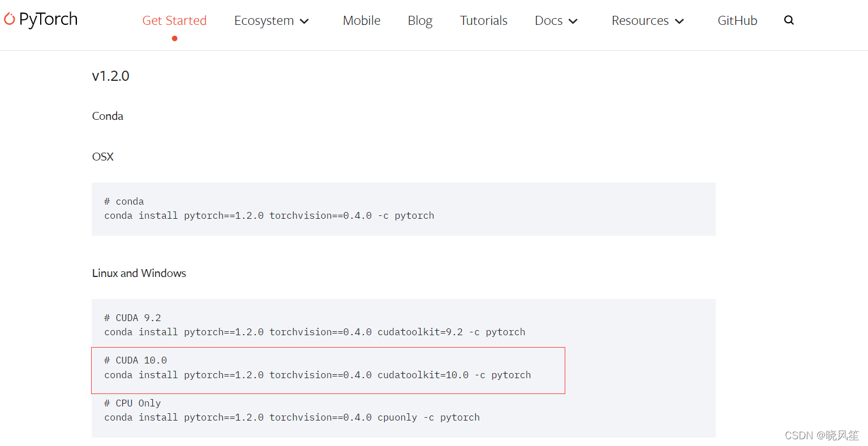Image resolution: width=868 pixels, height=446 pixels.
Task: Click the cudatoolkit=9.2 install command
Action: [x=315, y=332]
